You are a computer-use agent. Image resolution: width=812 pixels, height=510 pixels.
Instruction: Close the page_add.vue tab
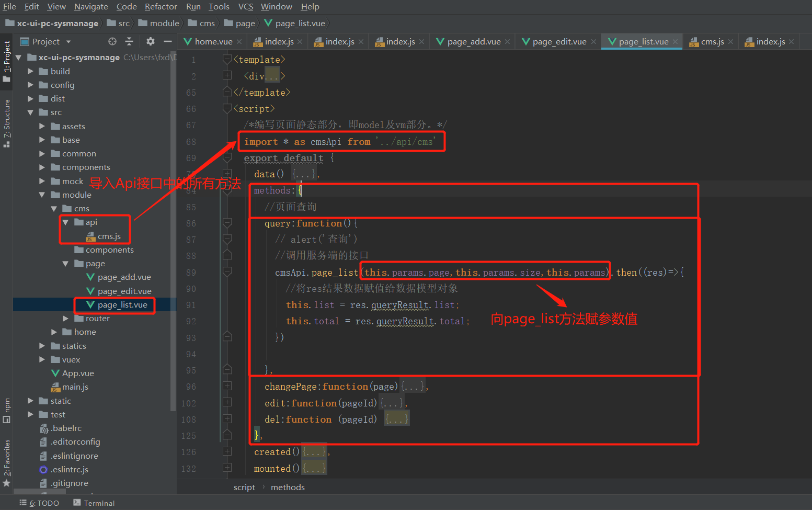tap(507, 42)
